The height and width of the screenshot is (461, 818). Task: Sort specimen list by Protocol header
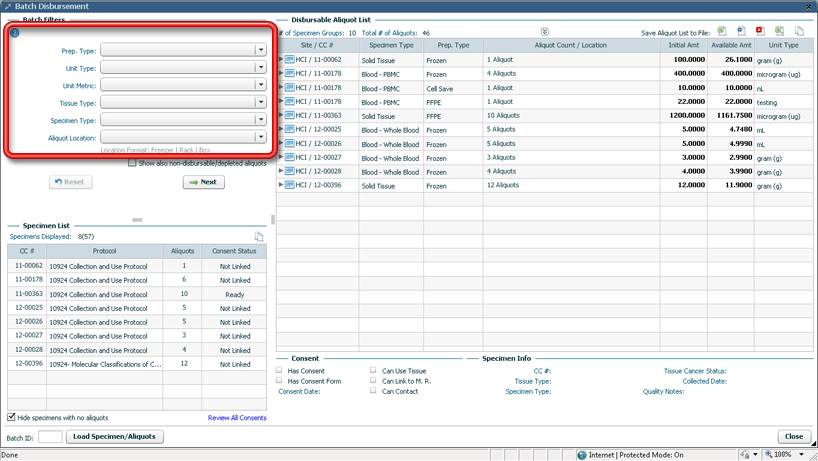click(104, 251)
